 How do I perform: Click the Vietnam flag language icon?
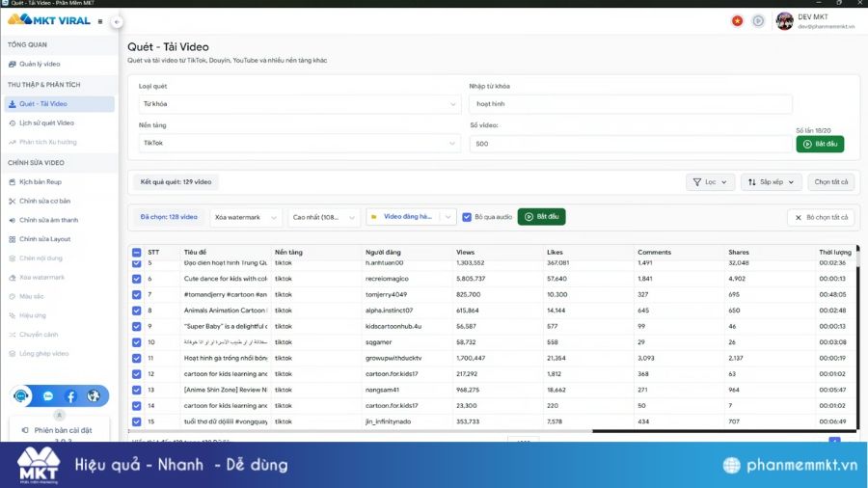[737, 21]
